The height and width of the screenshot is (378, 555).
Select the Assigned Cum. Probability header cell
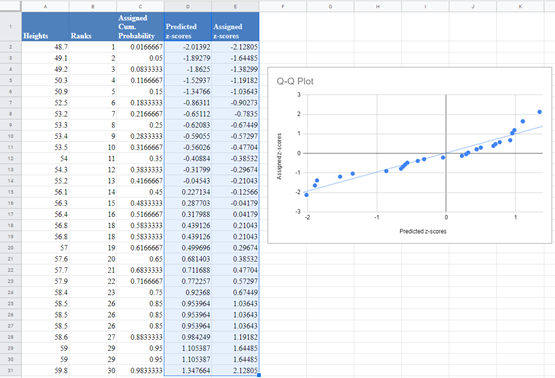(x=141, y=27)
